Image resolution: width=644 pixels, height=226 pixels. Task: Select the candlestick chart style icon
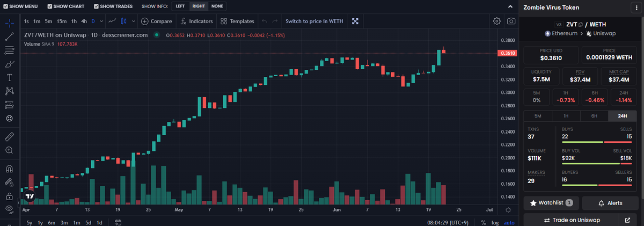coord(124,21)
